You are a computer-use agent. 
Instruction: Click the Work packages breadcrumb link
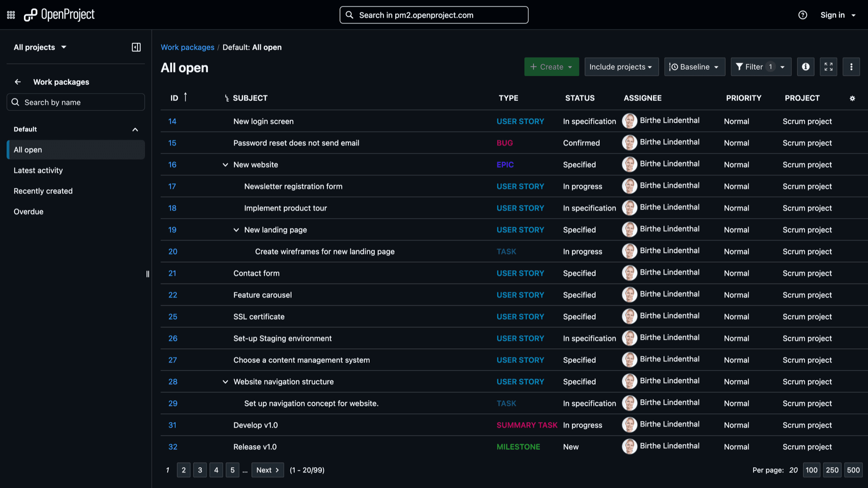pos(188,47)
